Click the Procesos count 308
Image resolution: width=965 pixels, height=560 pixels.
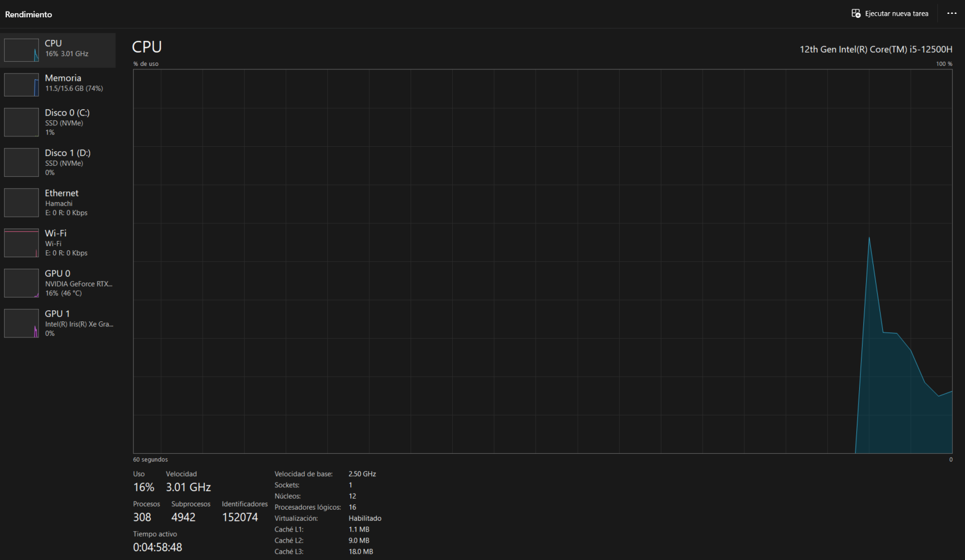(x=142, y=517)
